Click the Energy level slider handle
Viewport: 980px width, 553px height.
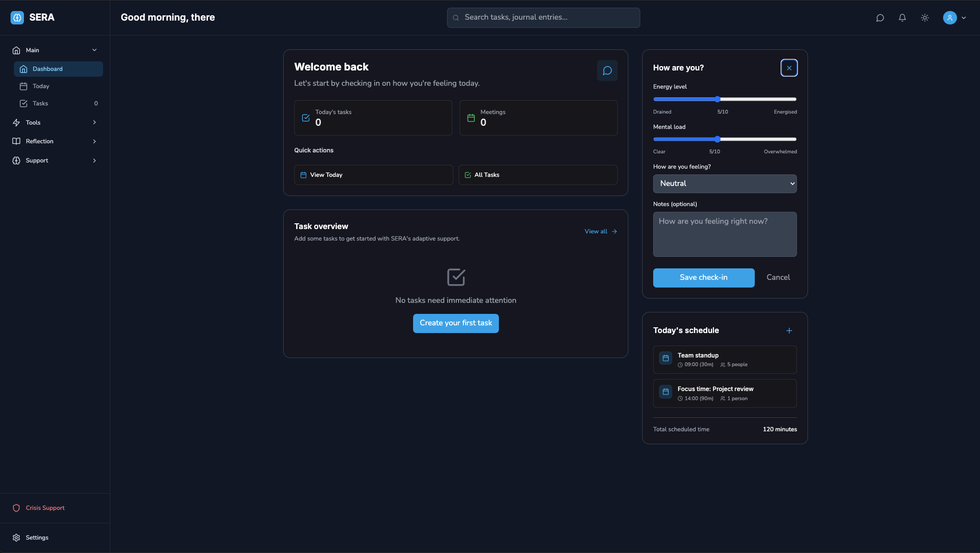tap(717, 99)
